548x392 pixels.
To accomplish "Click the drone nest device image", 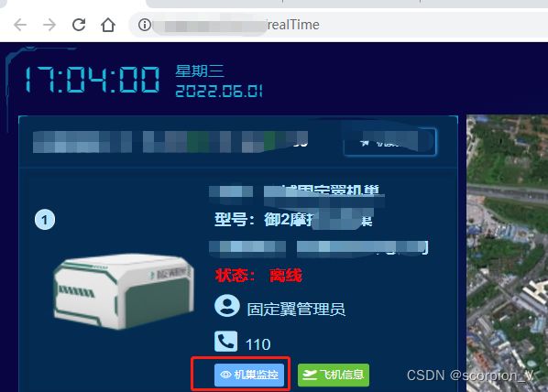I will coord(124,291).
